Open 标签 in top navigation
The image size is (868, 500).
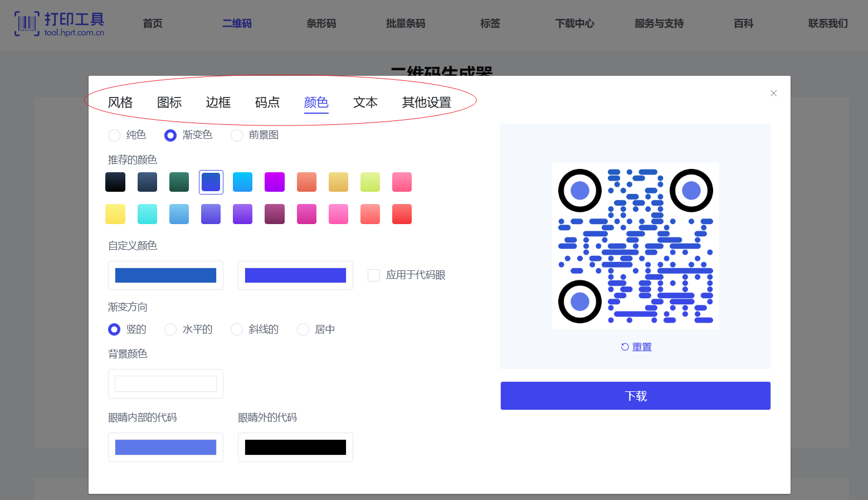coord(490,23)
